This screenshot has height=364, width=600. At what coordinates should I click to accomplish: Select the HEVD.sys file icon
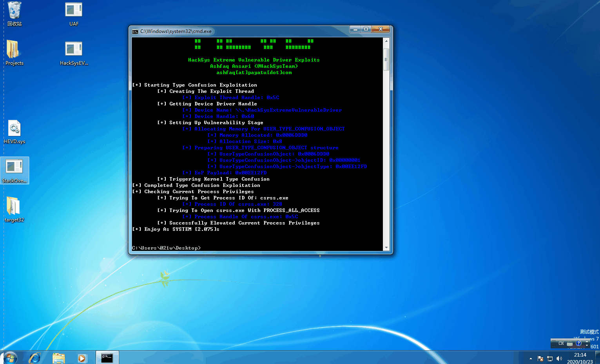15,132
